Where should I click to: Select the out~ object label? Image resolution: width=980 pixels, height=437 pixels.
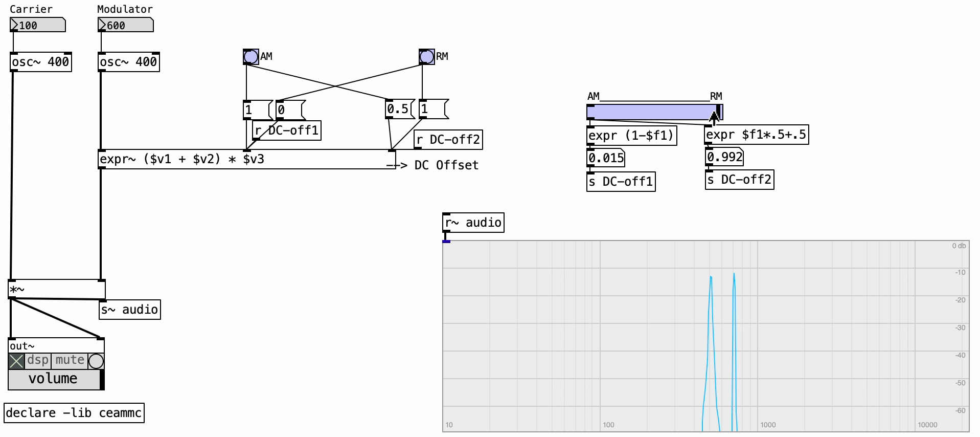(x=22, y=346)
